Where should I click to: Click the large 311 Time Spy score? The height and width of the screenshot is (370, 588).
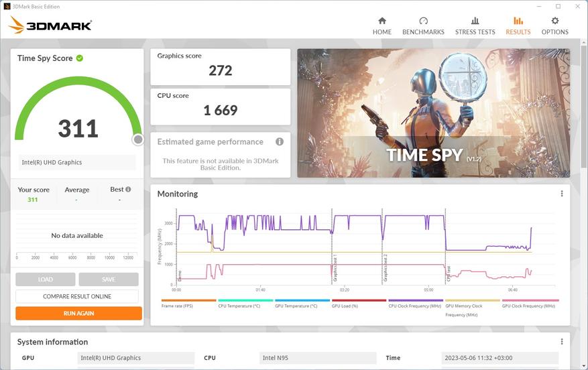[x=78, y=129]
